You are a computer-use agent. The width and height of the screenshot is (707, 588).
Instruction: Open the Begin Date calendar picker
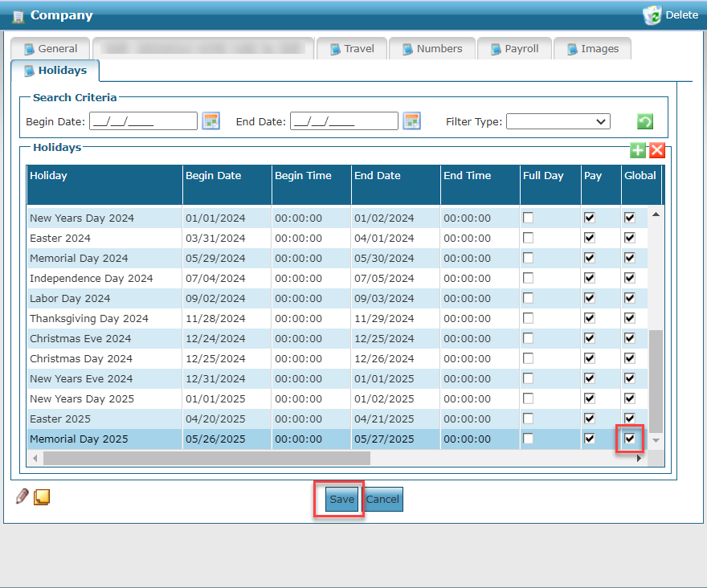210,121
